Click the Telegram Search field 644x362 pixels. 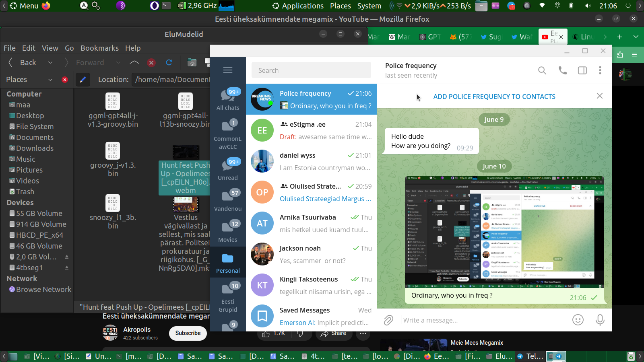(x=311, y=70)
